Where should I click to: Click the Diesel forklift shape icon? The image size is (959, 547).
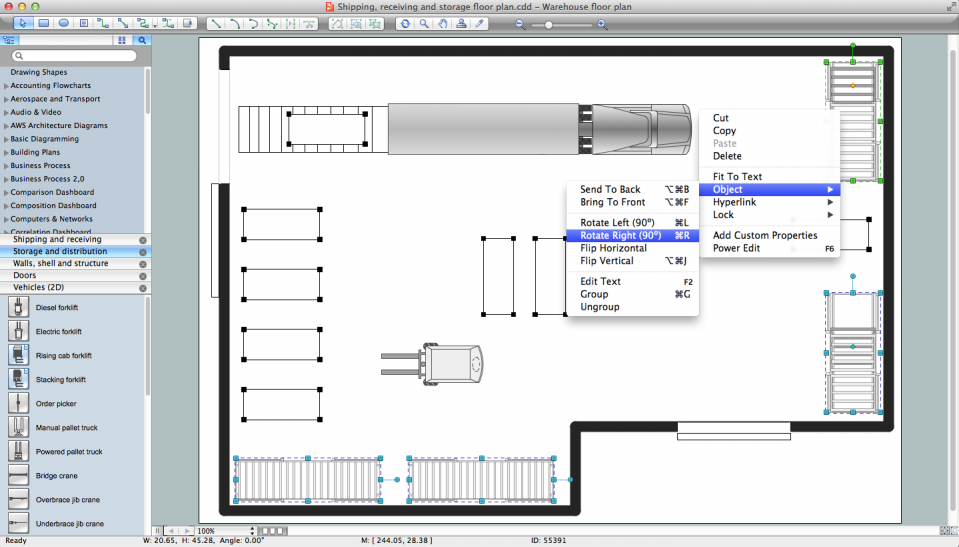(x=18, y=307)
